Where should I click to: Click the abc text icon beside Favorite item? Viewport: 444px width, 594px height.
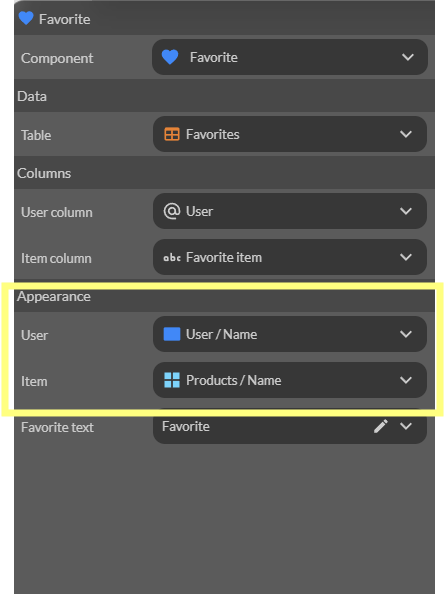pyautogui.click(x=172, y=258)
